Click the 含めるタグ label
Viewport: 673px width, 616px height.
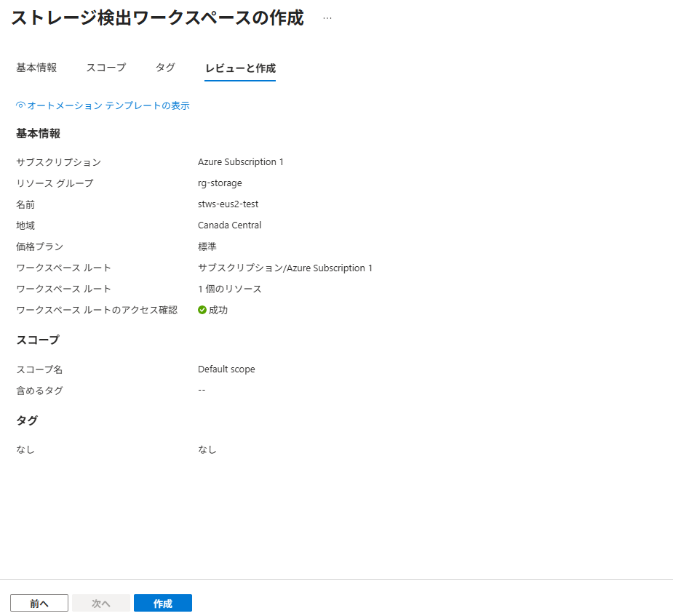[x=39, y=391]
